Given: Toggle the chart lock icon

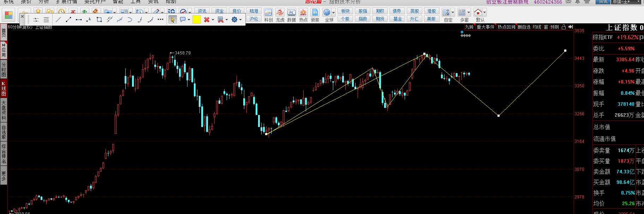Looking at the screenshot, I should pyautogui.click(x=563, y=27).
